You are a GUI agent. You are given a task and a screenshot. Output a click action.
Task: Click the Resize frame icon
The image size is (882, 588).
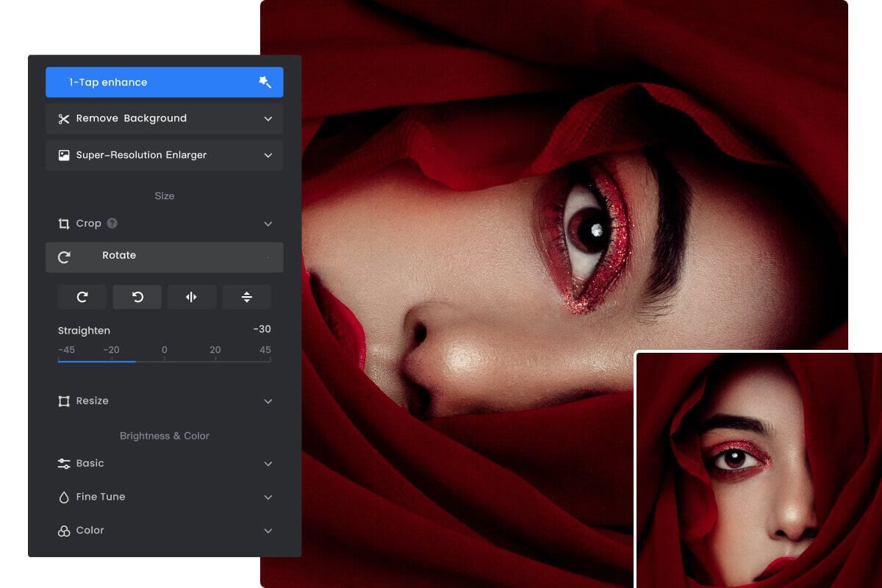(64, 401)
